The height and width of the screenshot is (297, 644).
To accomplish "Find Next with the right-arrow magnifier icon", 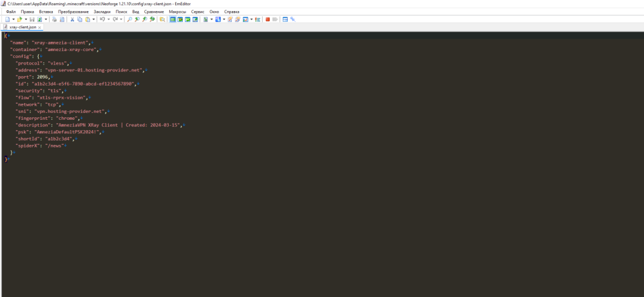I will (144, 19).
